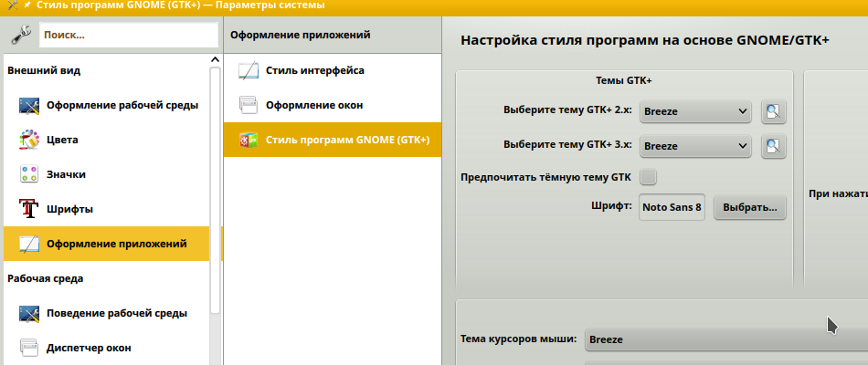This screenshot has height=365, width=868.
Task: Preview the GTK+ 3.x theme with the magnifier button
Action: point(773,147)
